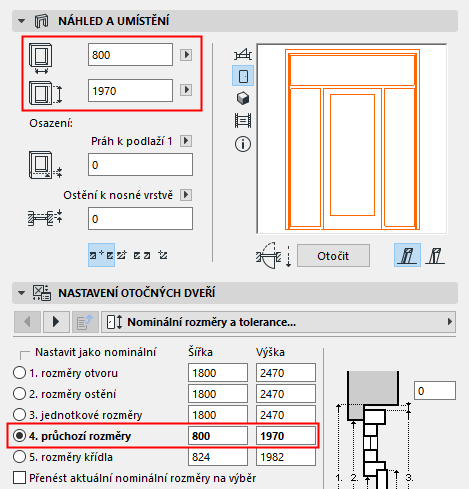Click Výška field for rozměry ostění
The image size is (469, 489).
point(286,394)
